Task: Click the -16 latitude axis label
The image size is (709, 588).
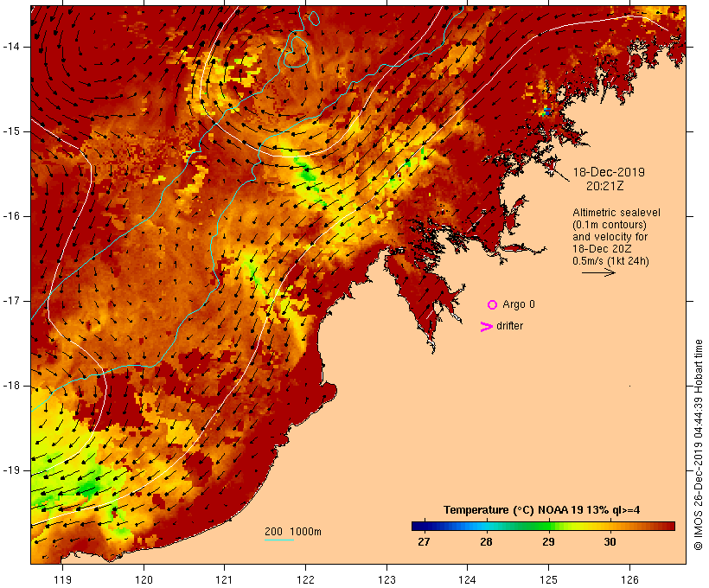Action: pyautogui.click(x=11, y=216)
